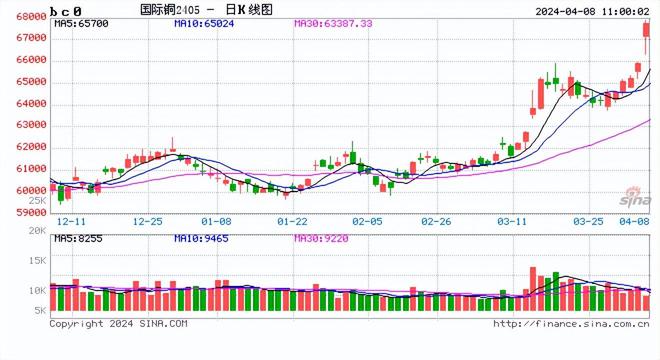
Task: Click the bc0 symbol label
Action: tap(66, 11)
